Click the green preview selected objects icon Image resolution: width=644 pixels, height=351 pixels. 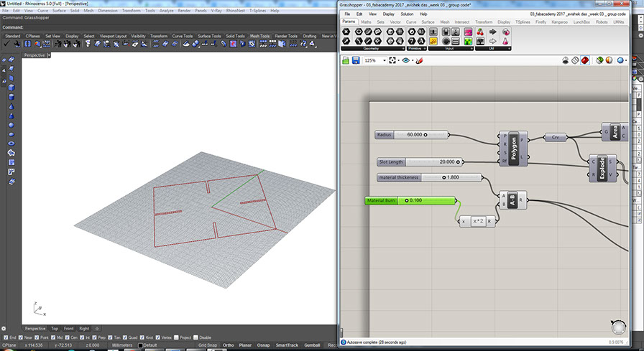click(599, 60)
